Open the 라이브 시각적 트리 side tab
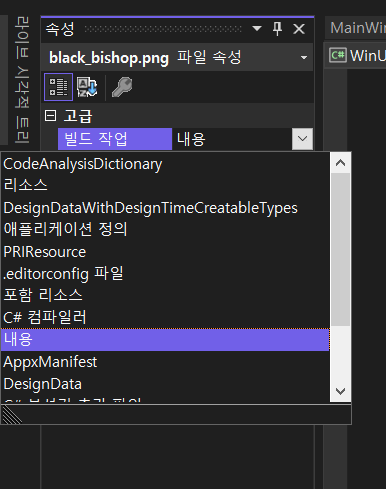Screen dimensions: 386x489 pyautogui.click(x=22, y=80)
